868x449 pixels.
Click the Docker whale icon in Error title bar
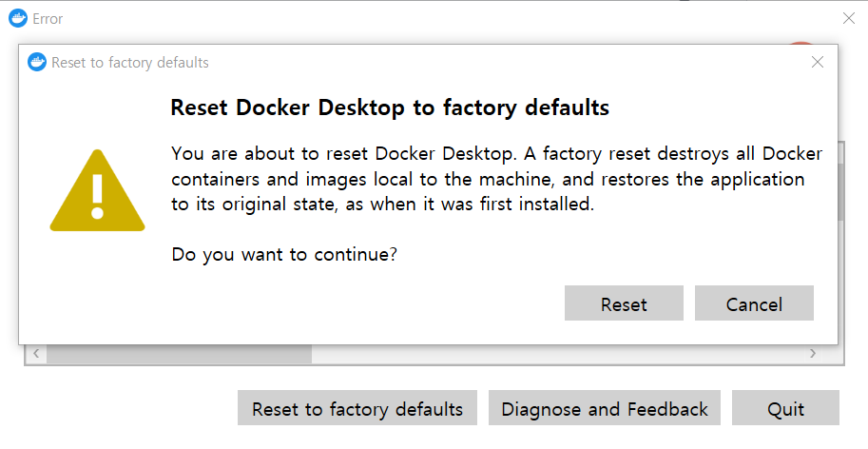pyautogui.click(x=18, y=18)
